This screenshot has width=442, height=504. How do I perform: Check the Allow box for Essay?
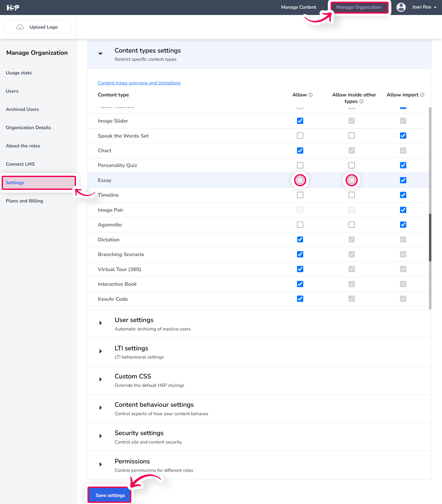coord(300,180)
